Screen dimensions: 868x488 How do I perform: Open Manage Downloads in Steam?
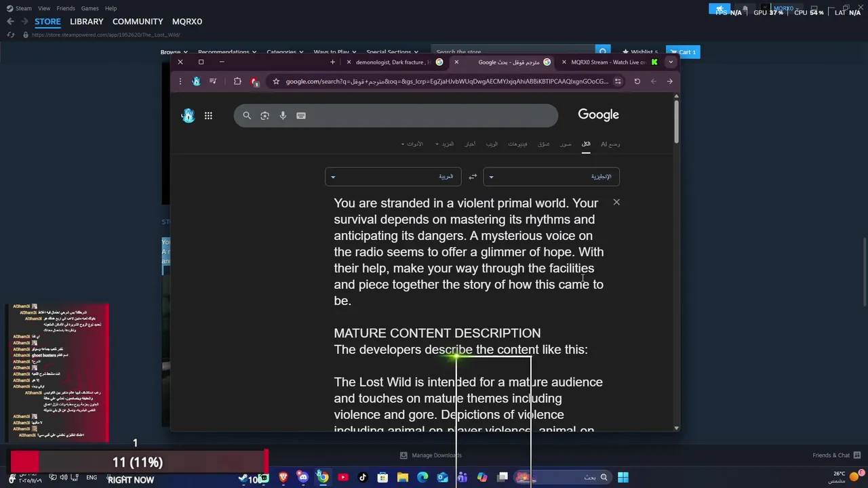pyautogui.click(x=431, y=455)
